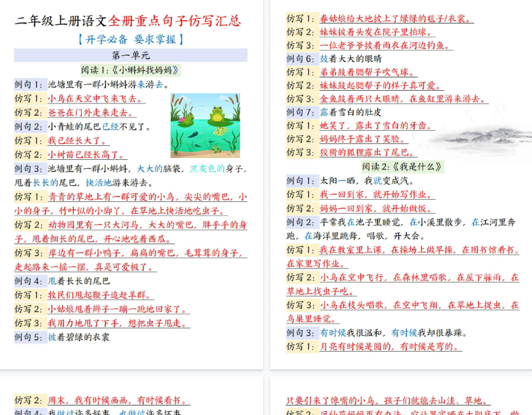
Task: Click the sentence 月亮有时候是圆的,有时候是弯的
Action: 390,346
